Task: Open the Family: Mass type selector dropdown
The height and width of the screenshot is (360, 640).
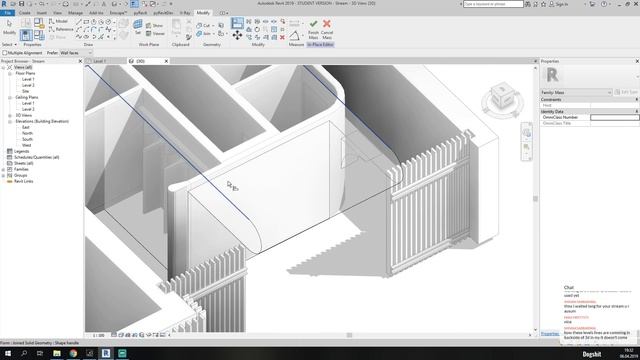Action: point(576,92)
